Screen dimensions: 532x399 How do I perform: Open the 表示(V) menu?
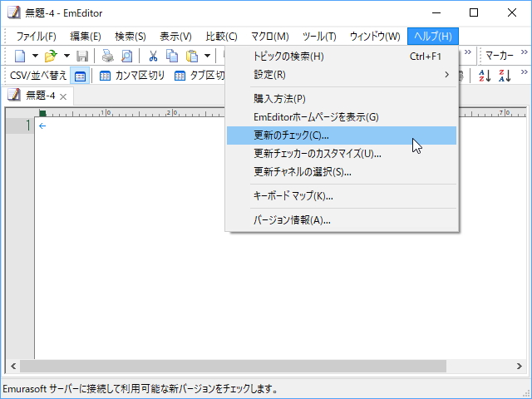pyautogui.click(x=175, y=37)
